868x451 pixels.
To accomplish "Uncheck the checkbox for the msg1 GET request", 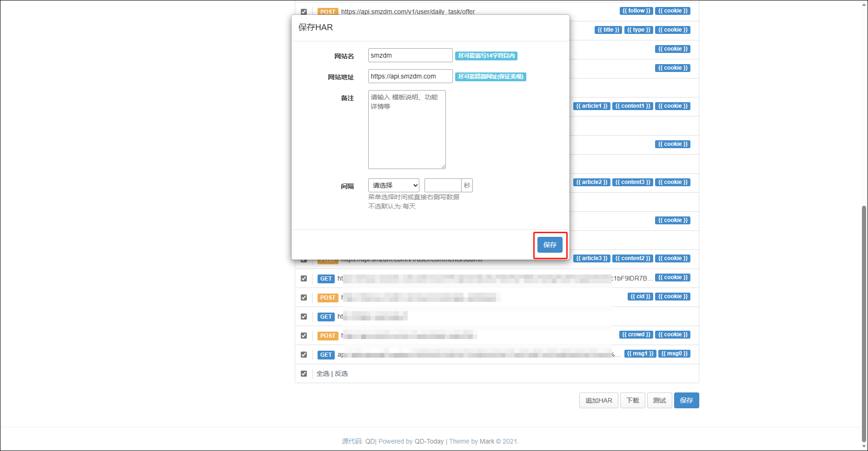I will click(304, 354).
